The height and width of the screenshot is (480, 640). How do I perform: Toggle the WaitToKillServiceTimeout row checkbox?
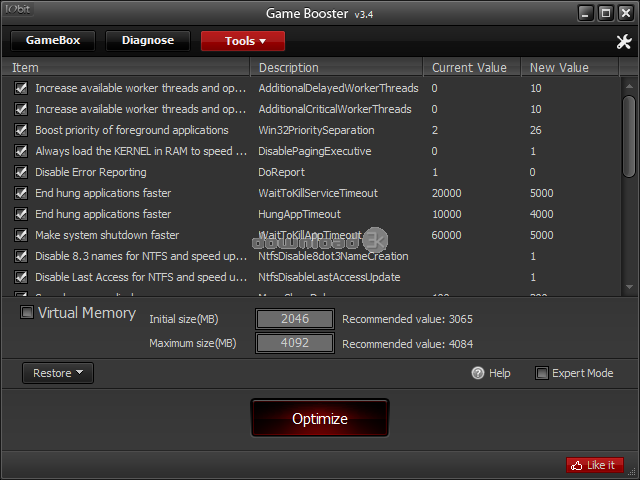click(x=21, y=193)
